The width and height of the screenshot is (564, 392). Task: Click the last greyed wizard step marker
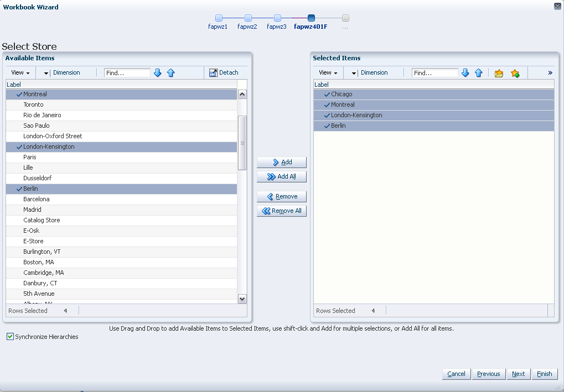345,18
